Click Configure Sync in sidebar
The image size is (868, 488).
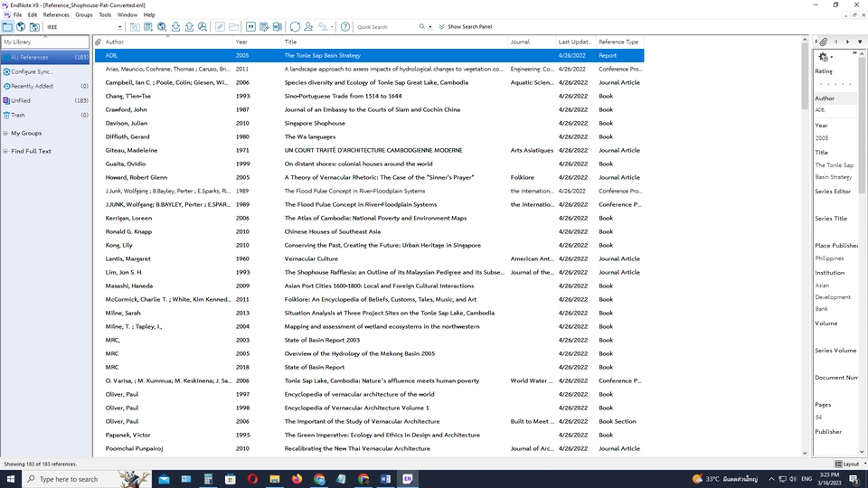[45, 72]
